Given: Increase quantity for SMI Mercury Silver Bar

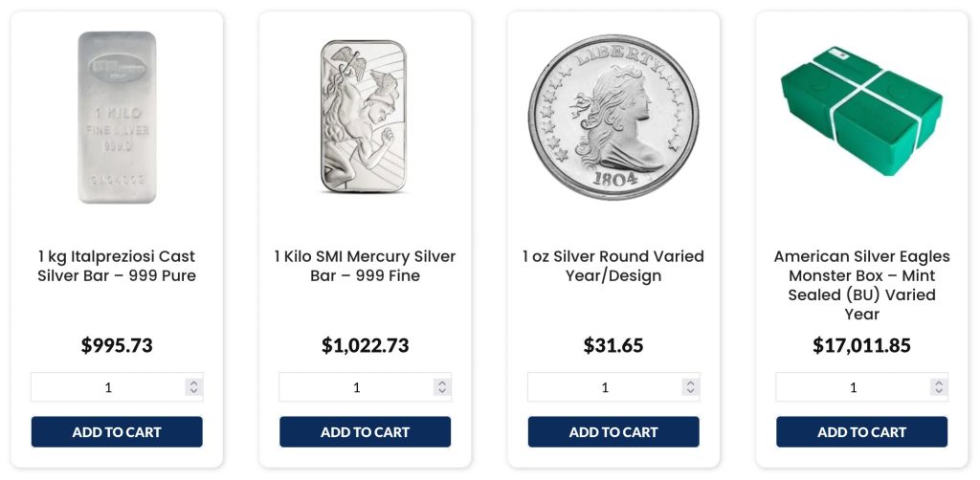Looking at the screenshot, I should click(x=442, y=382).
